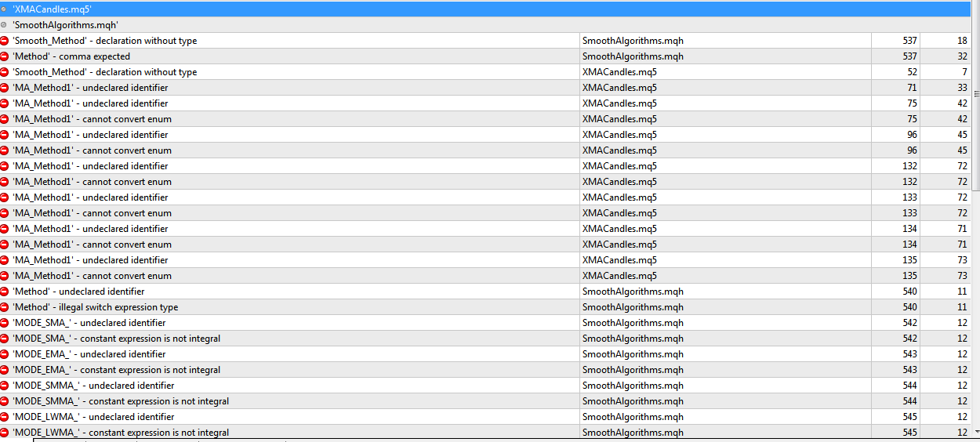Viewport: 980px width, 442px height.
Task: Click column value 11 in illegal switch expression row
Action: 962,306
